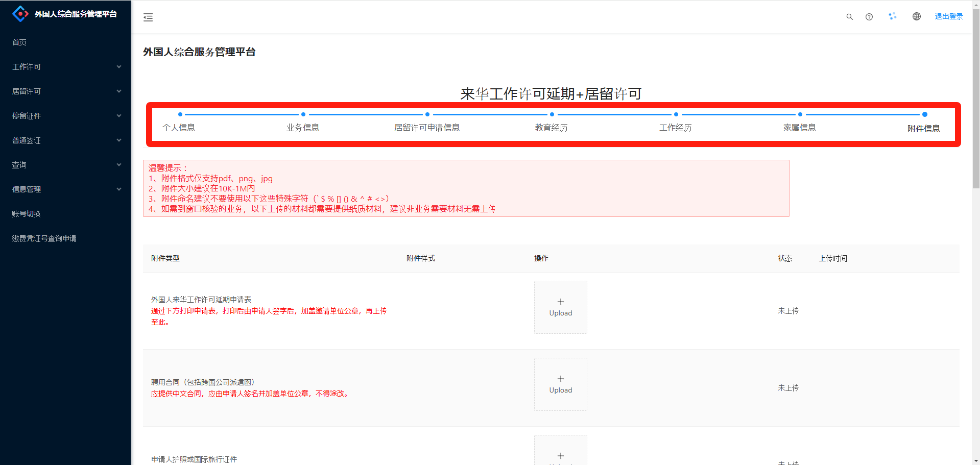Expand the 查询 sidebar menu
Viewport: 980px width, 465px height.
click(x=65, y=165)
